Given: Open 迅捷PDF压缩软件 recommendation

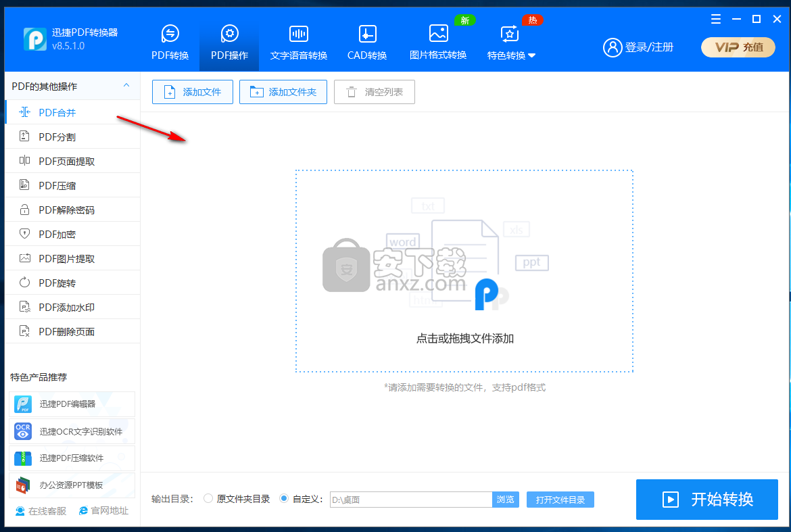Looking at the screenshot, I should (x=72, y=458).
